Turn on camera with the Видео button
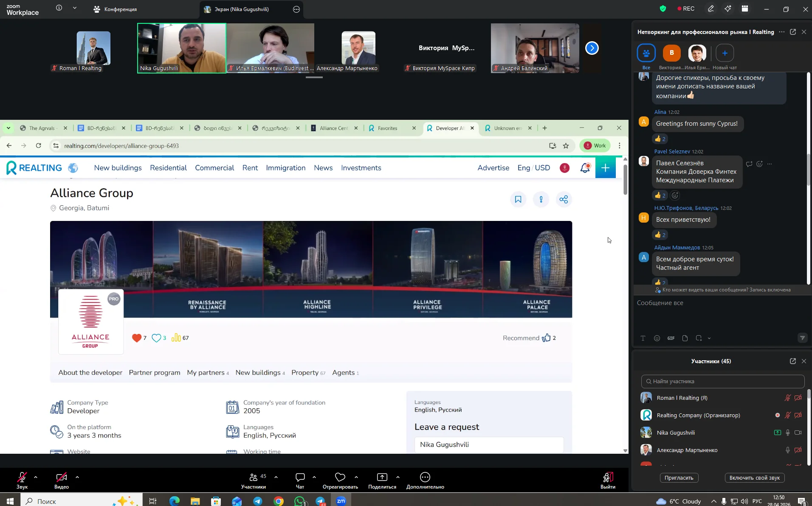Image resolution: width=812 pixels, height=506 pixels. [62, 481]
